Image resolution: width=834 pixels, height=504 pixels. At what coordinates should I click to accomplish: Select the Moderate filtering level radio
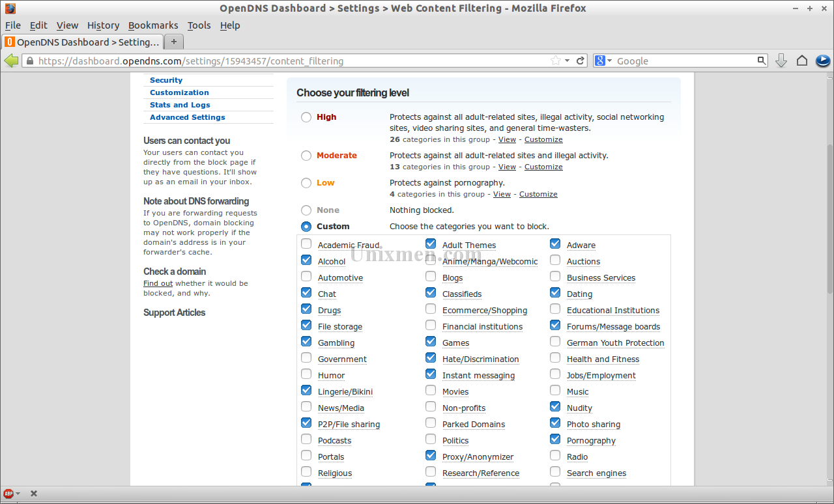[306, 156]
